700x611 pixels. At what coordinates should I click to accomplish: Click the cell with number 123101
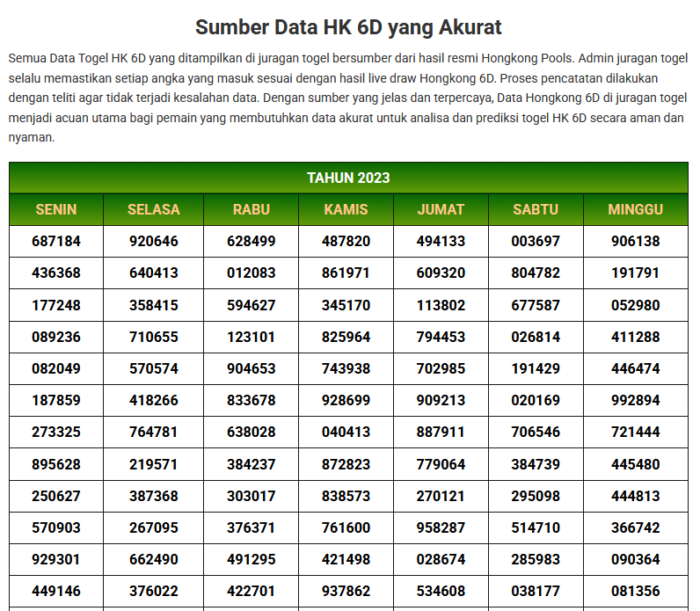251,337
